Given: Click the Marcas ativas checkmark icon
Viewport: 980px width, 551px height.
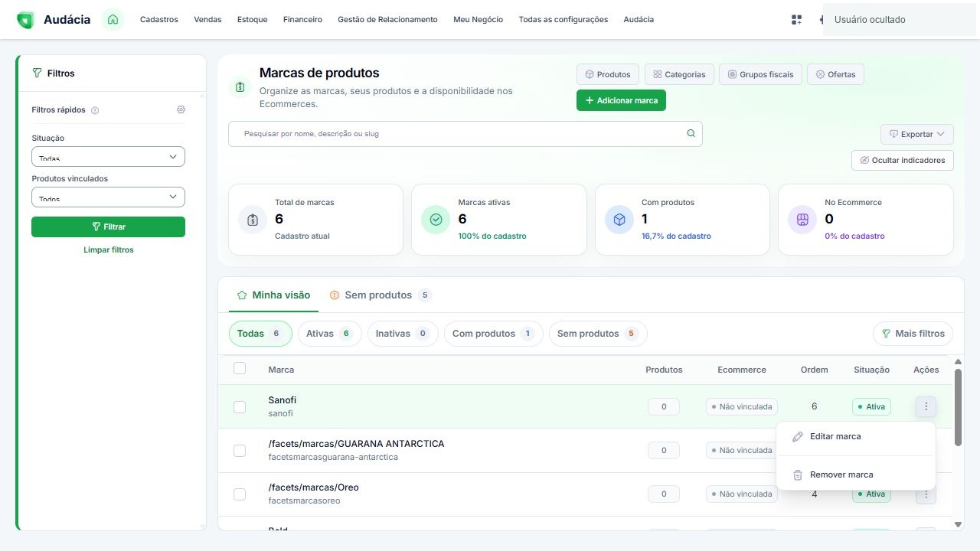Looking at the screenshot, I should pos(436,220).
